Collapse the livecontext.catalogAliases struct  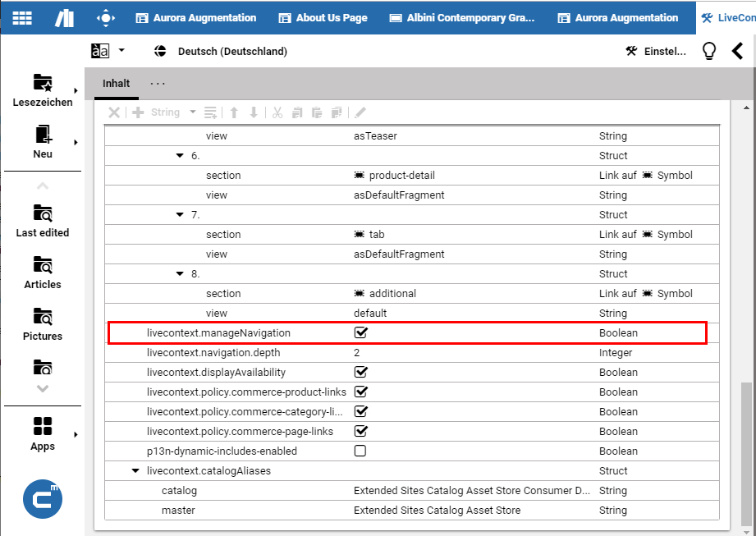point(135,471)
